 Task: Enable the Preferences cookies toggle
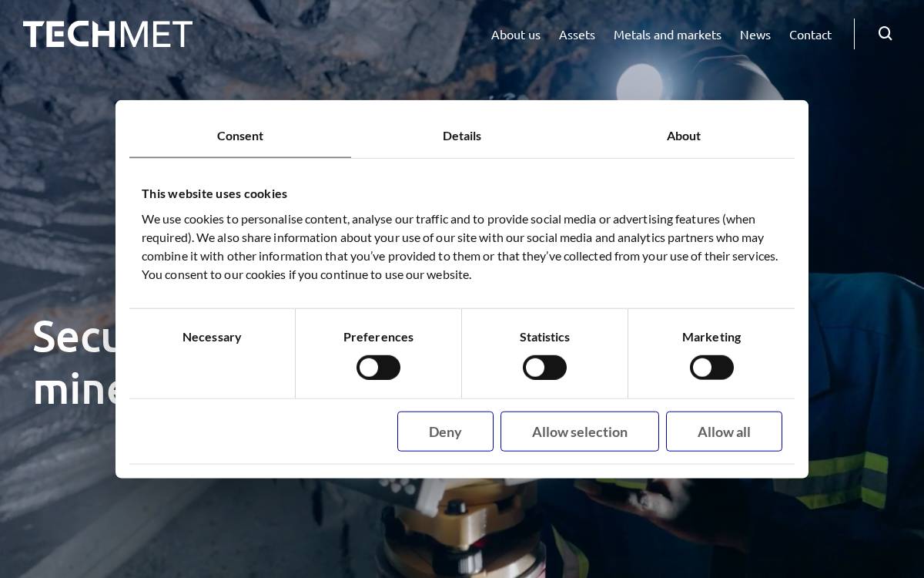pos(378,368)
